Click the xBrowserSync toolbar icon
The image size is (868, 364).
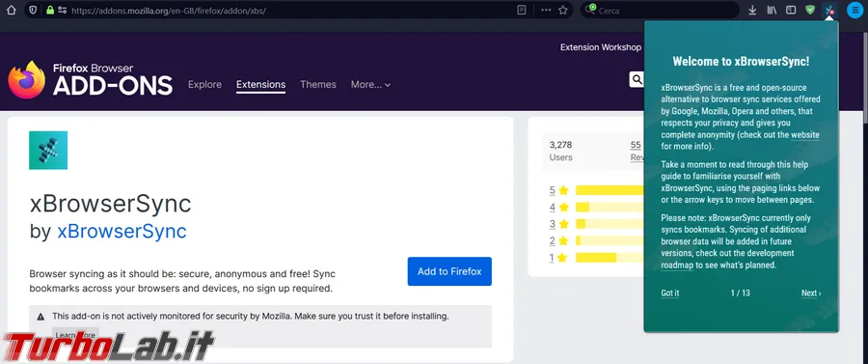coord(828,10)
